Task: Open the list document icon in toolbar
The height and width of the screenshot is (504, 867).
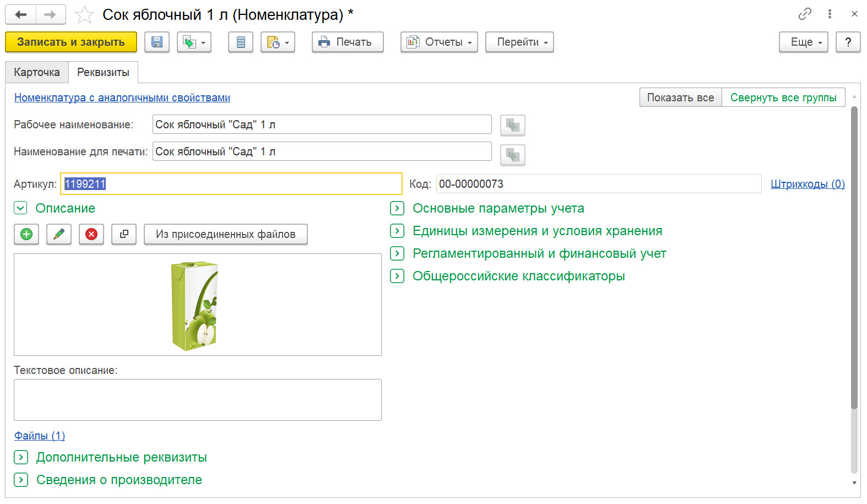Action: (241, 42)
